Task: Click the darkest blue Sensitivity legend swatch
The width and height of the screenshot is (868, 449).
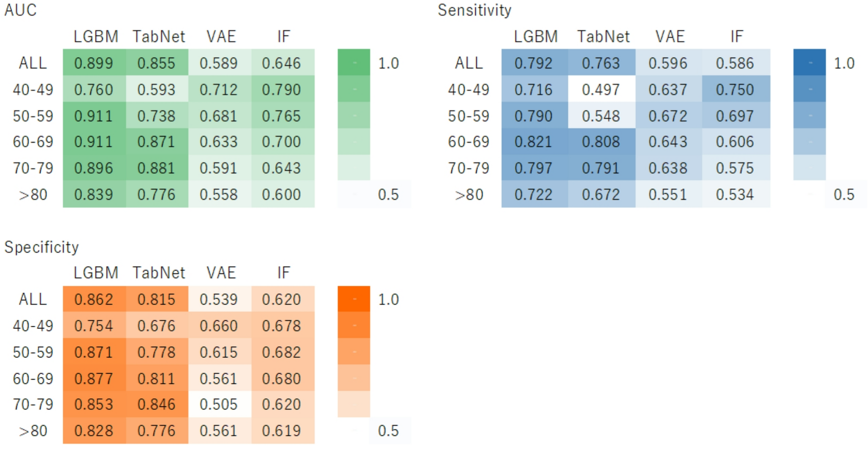Action: [x=809, y=62]
